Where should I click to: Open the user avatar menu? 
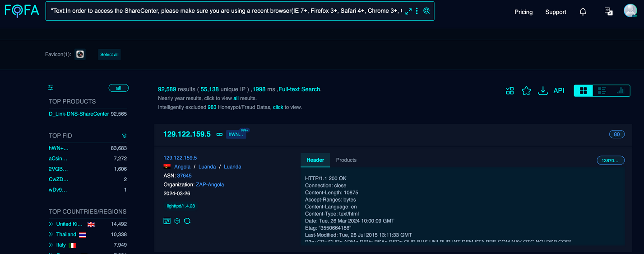point(630,10)
